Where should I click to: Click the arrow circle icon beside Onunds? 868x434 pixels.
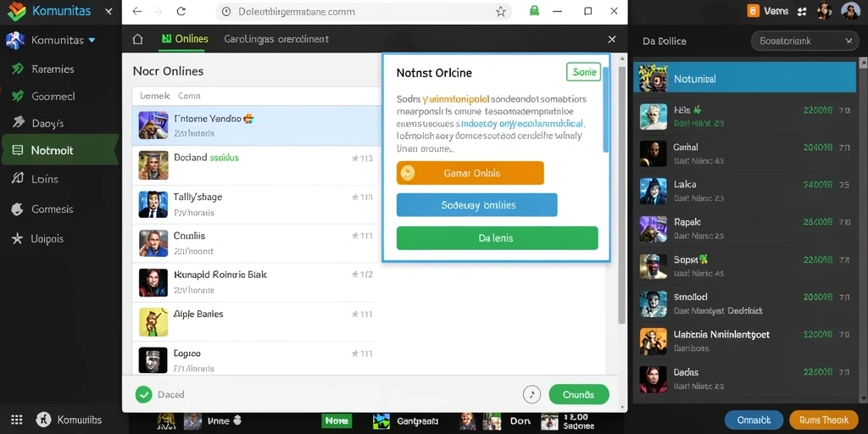531,394
